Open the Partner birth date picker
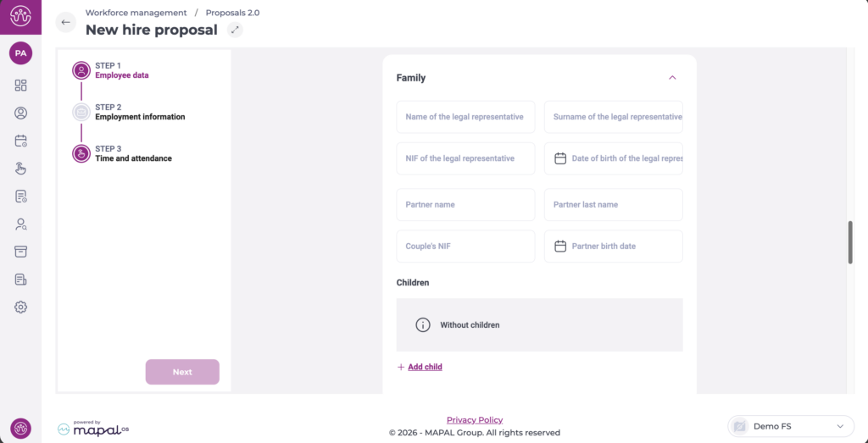The width and height of the screenshot is (868, 443). [613, 246]
